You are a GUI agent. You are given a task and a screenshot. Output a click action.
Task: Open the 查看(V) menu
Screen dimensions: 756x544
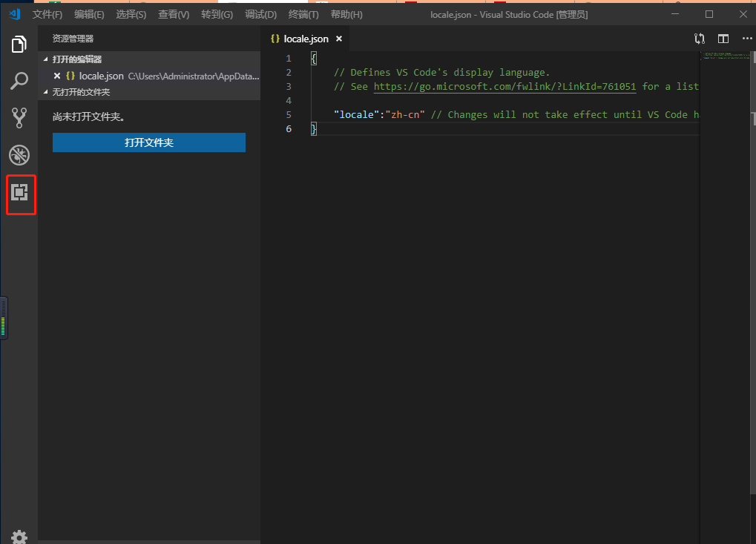pos(174,14)
